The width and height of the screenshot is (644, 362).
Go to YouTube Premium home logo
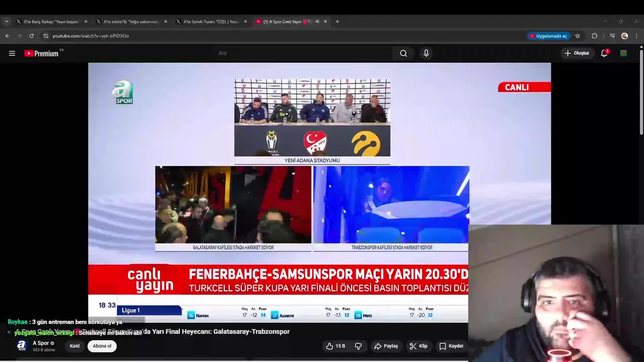(42, 53)
